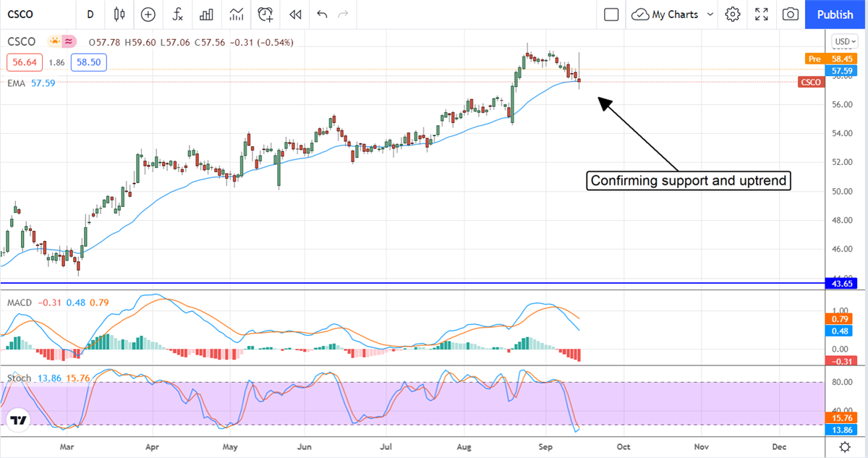Click the pink wave icon near symbol
Viewport: 868px width, 458px height.
[x=69, y=42]
